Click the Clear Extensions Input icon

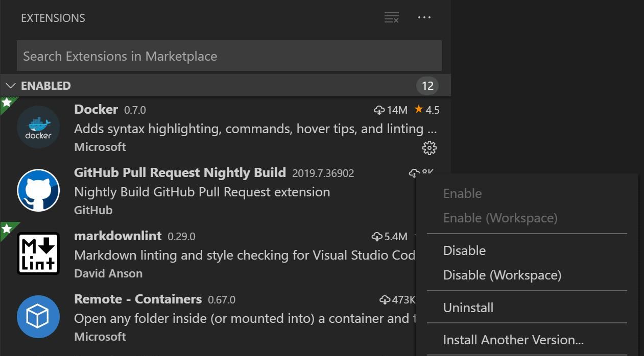(391, 18)
